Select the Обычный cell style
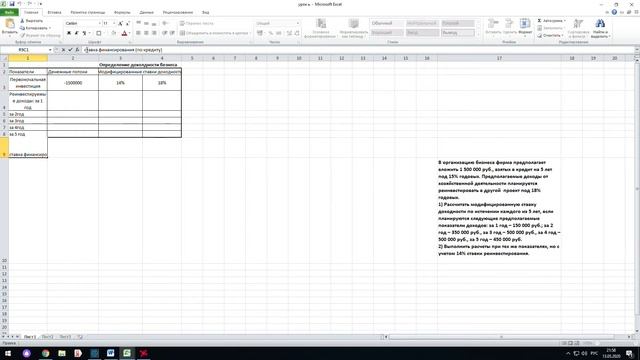 [387, 23]
